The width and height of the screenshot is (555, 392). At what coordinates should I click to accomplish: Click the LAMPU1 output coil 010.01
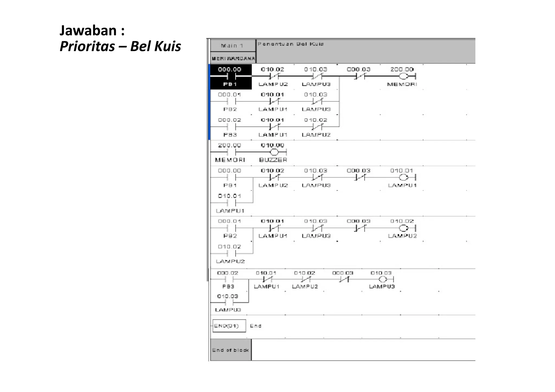click(403, 178)
